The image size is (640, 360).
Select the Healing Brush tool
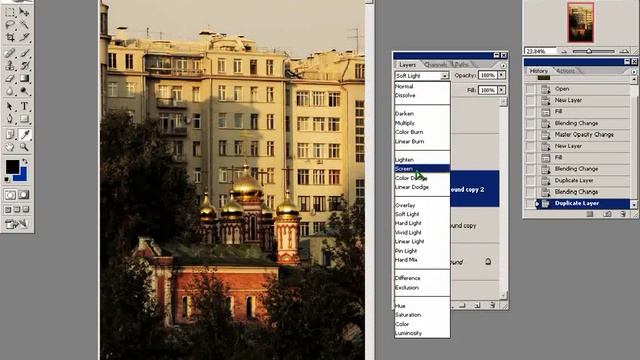click(x=10, y=53)
